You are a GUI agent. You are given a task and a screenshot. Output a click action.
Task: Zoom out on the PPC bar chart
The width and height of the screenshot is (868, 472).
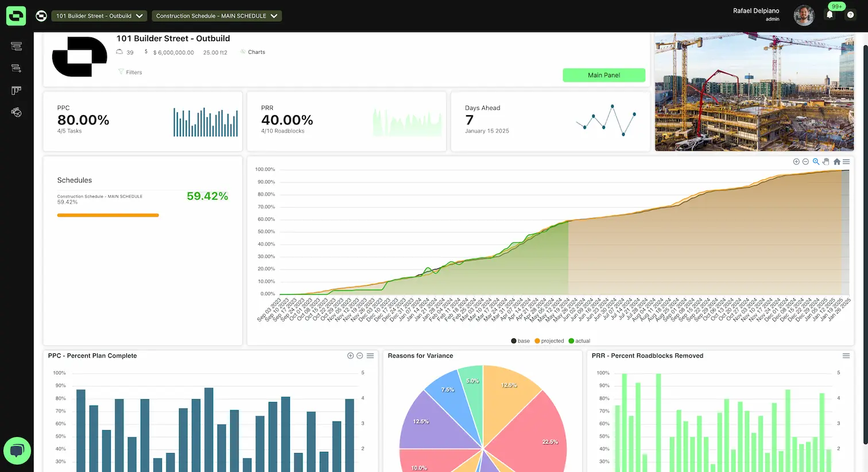360,356
